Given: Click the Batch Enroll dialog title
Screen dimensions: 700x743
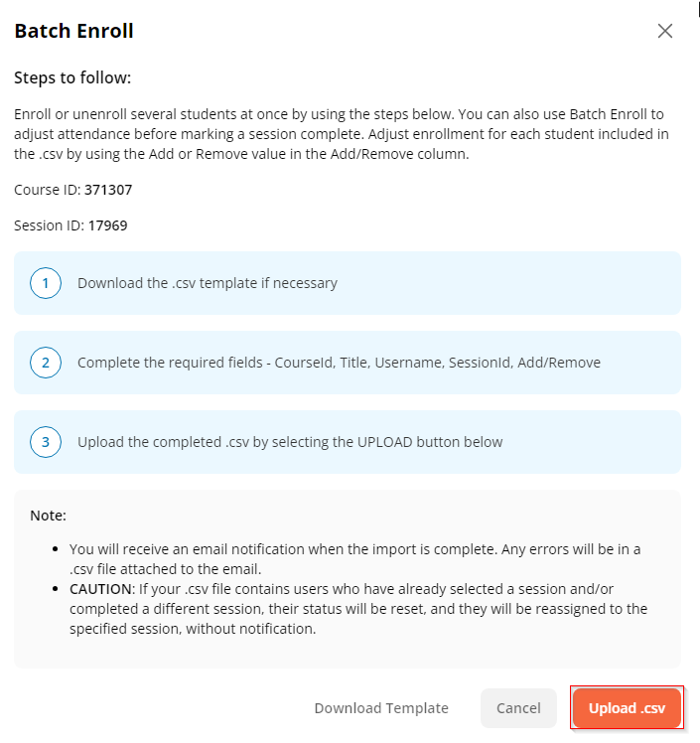Looking at the screenshot, I should 73,31.
